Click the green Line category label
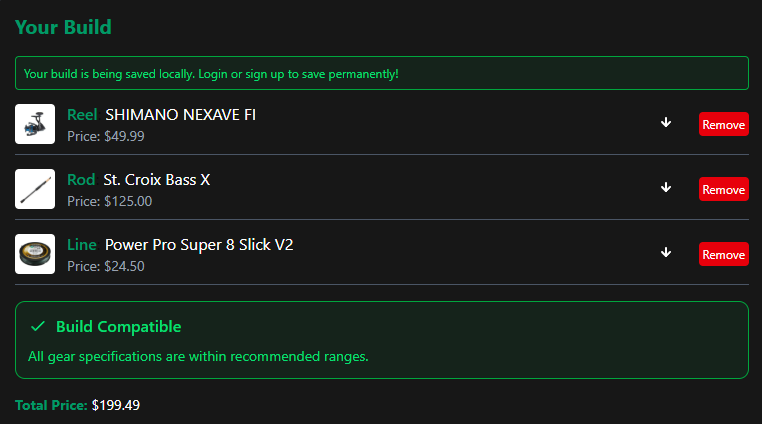The image size is (762, 424). pyautogui.click(x=82, y=245)
